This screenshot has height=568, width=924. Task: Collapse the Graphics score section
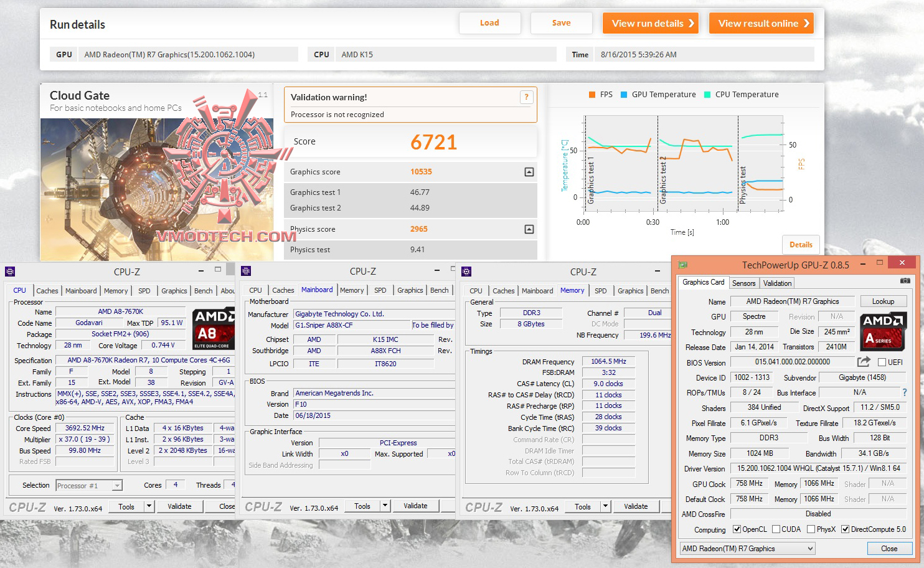point(529,172)
